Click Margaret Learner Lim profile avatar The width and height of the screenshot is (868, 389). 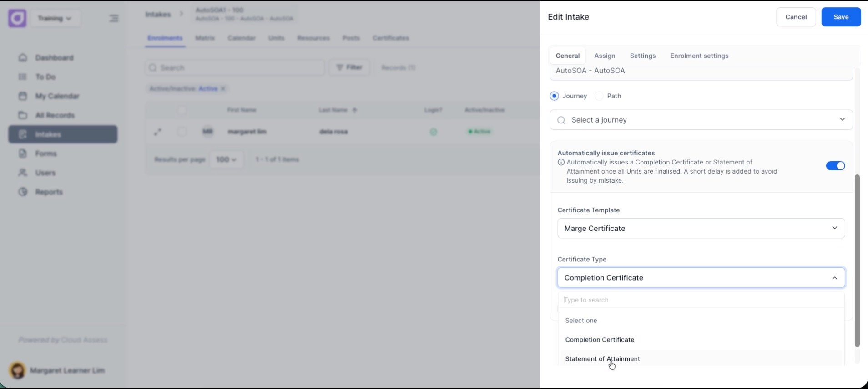pyautogui.click(x=17, y=370)
